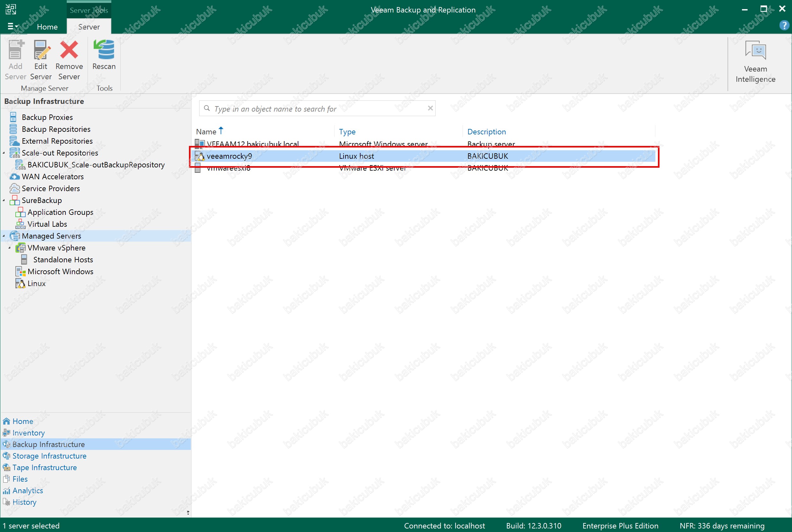Click the Tape Infrastructure icon
Viewport: 792px width, 532px height.
pos(6,467)
